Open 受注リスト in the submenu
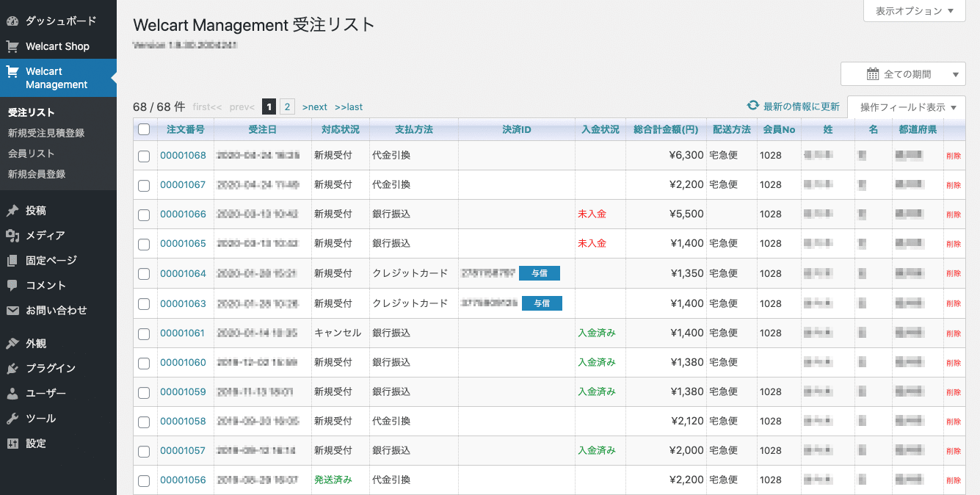Viewport: 980px width, 495px height. click(32, 112)
